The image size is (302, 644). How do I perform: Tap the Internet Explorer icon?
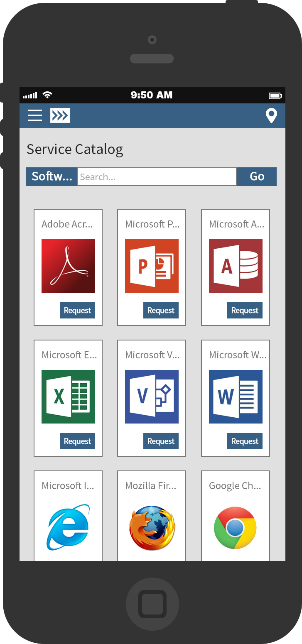pos(68,527)
